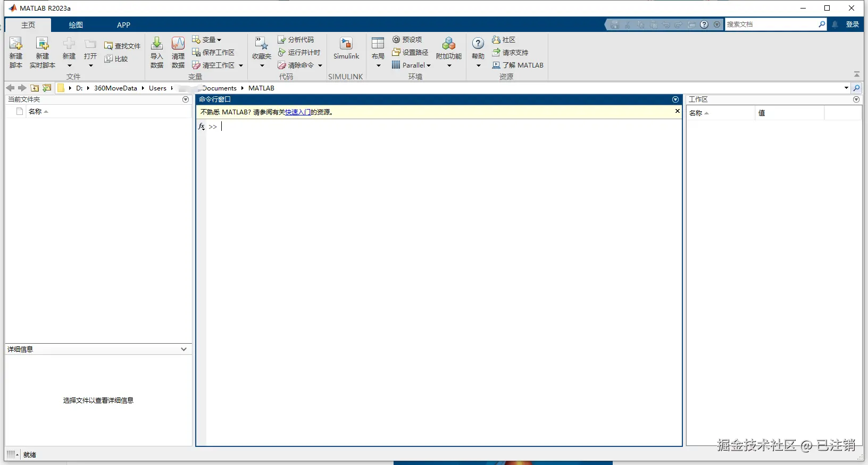This screenshot has height=465, width=868.
Task: Click 了解 MATLAB (Learn MATLAB)
Action: point(518,65)
